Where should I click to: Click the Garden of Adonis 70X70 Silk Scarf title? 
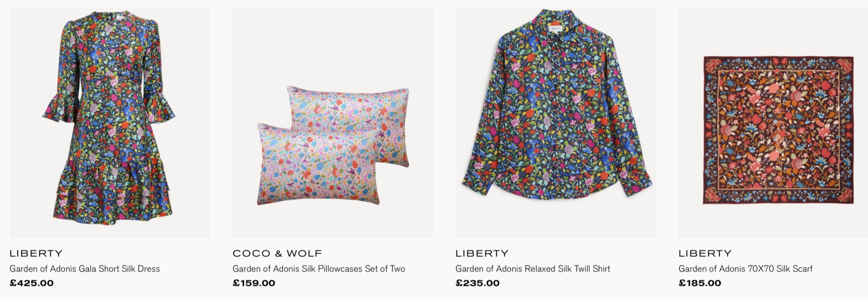(745, 269)
